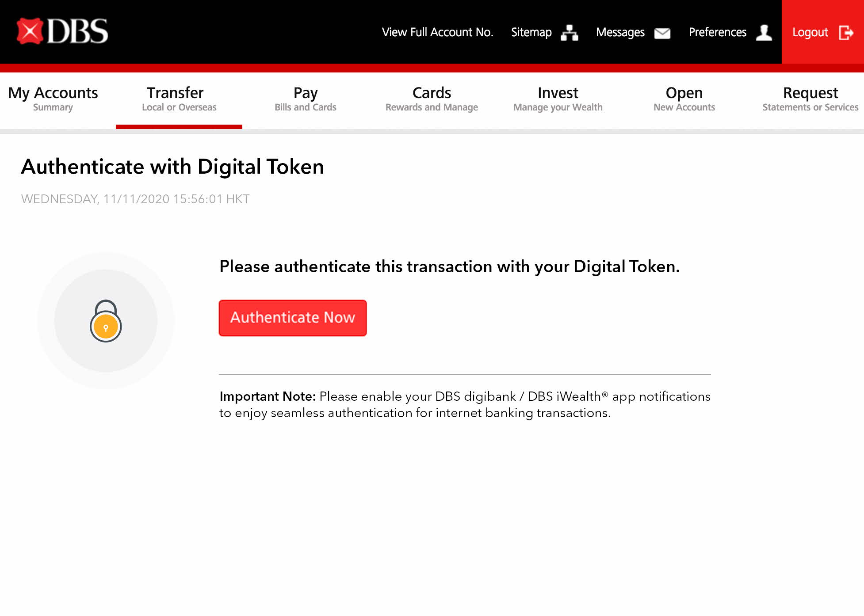Select the Transfer Local or Overseas tab
Screen dimensions: 864x616
click(179, 99)
